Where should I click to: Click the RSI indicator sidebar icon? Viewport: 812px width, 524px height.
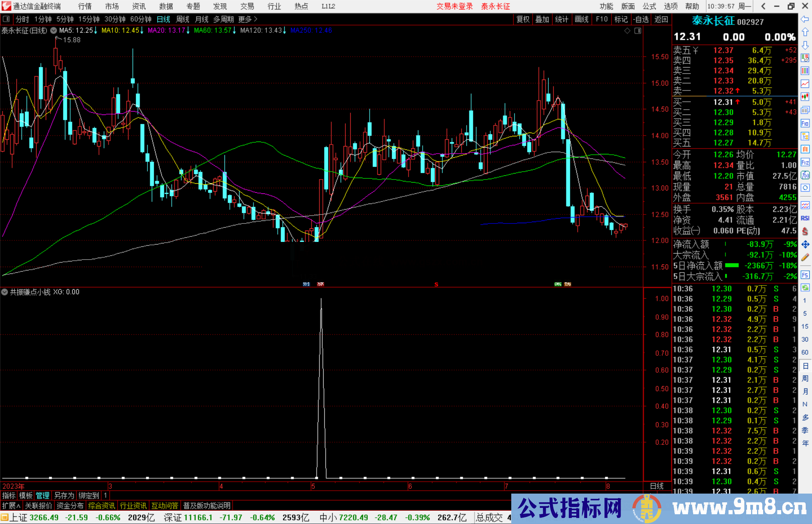pos(805,218)
